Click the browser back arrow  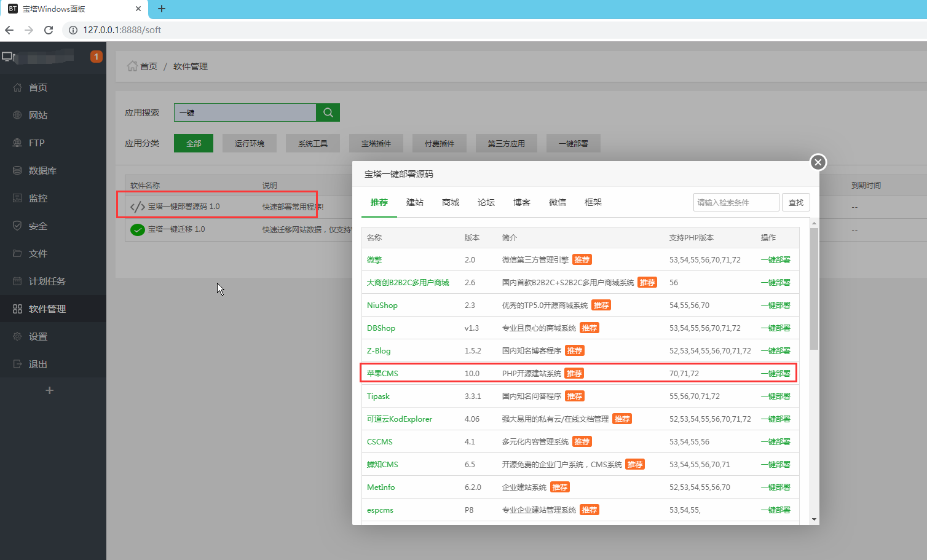(x=9, y=30)
